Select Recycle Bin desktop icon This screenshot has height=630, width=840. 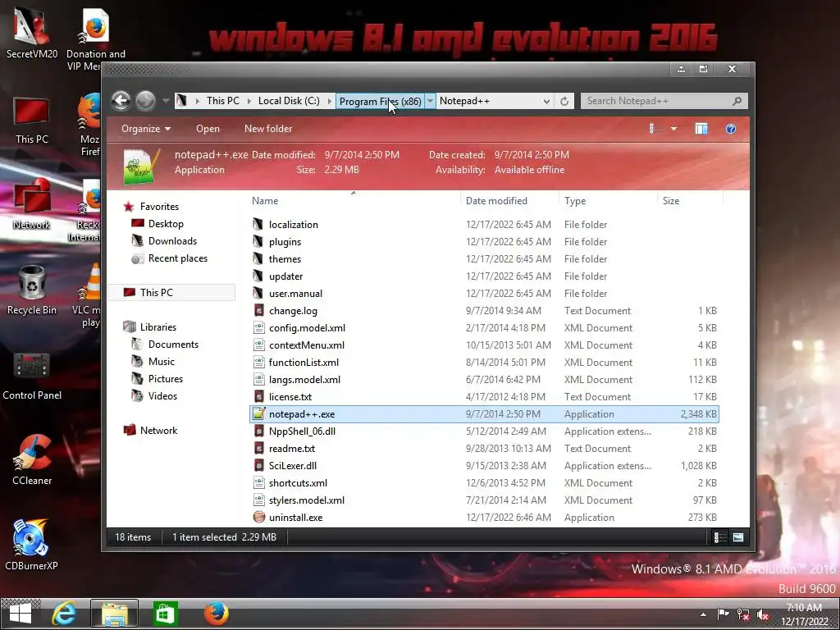(x=32, y=290)
